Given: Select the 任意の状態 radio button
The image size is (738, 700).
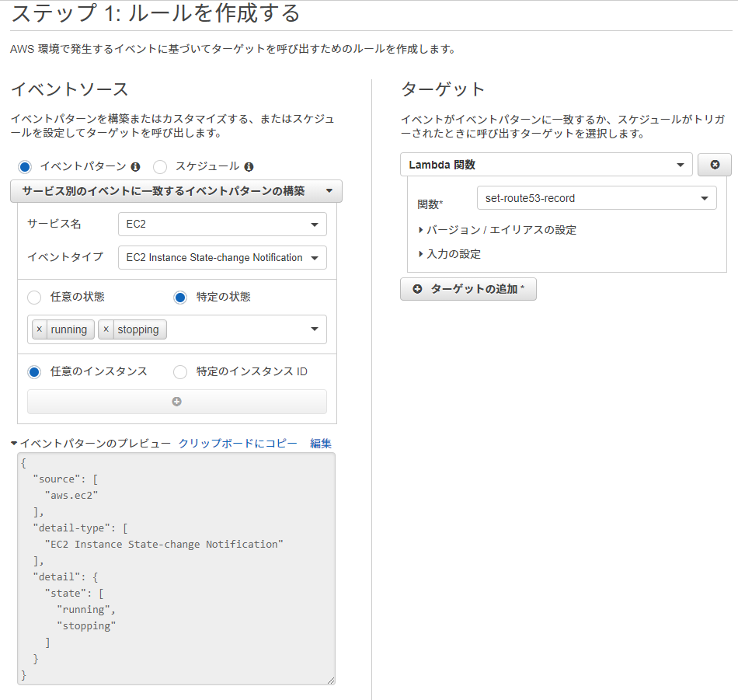Looking at the screenshot, I should tap(34, 298).
